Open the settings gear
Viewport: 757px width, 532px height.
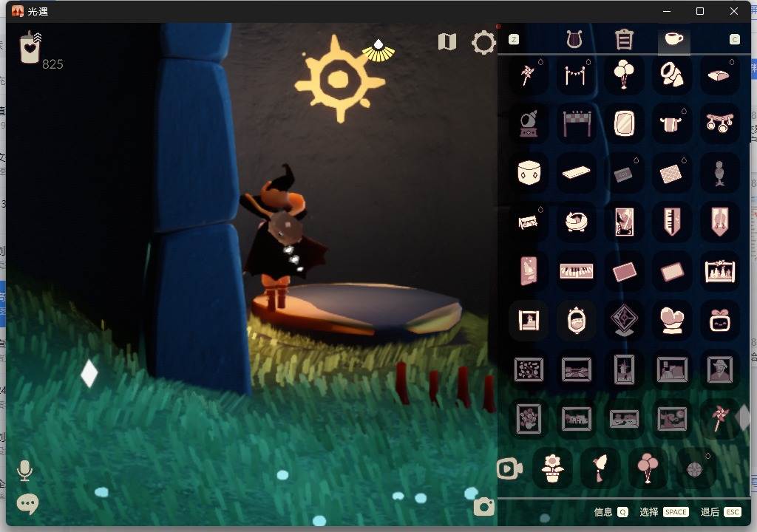coord(483,42)
